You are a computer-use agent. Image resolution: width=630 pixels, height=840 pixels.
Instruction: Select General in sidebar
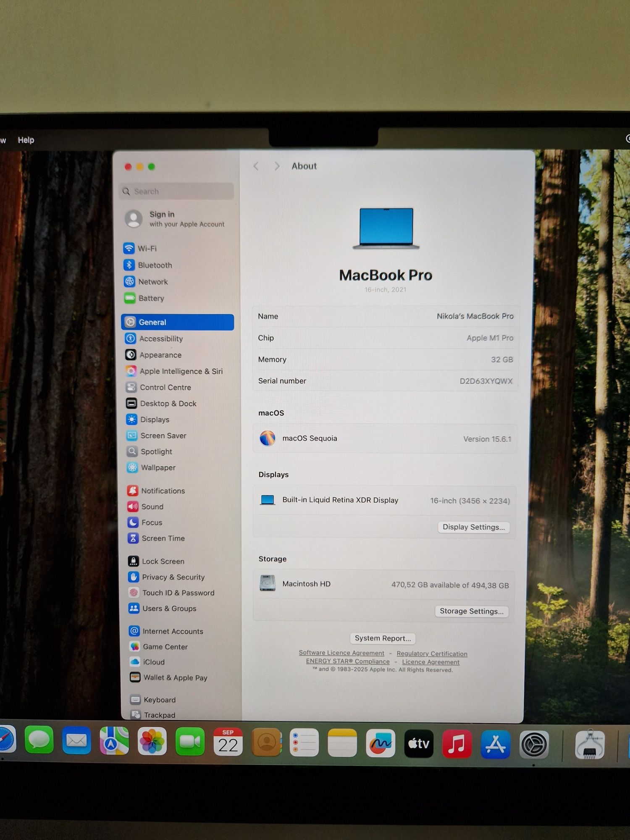pyautogui.click(x=178, y=322)
